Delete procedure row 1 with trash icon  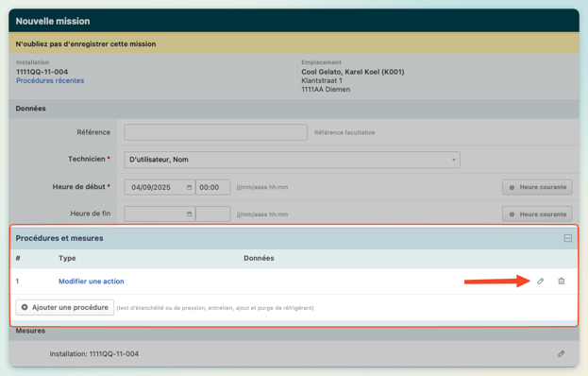[x=562, y=282]
